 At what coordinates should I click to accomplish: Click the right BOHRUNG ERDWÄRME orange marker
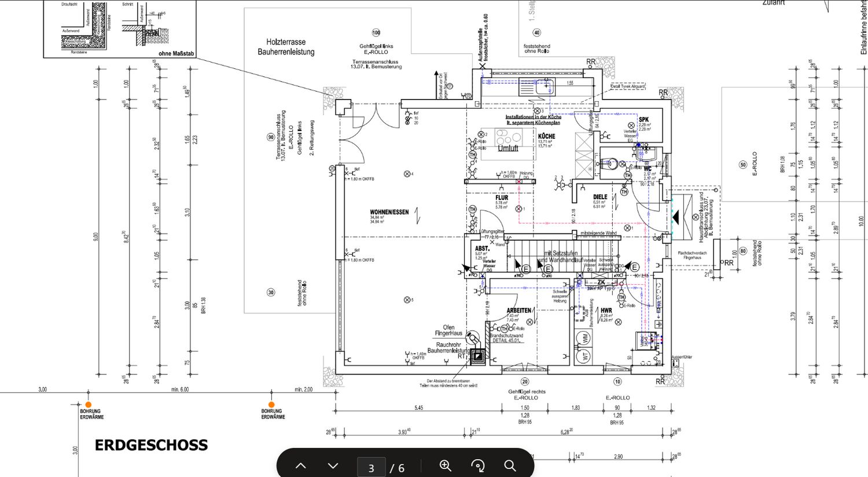(271, 405)
